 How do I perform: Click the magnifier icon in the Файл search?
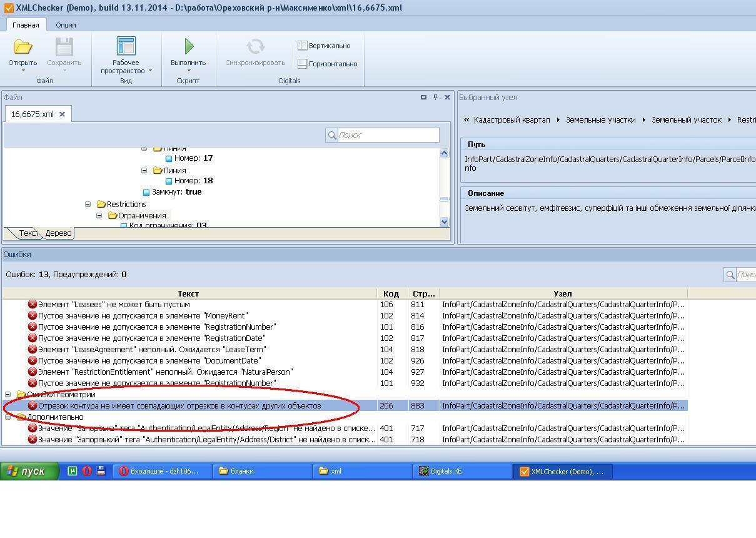(x=331, y=135)
